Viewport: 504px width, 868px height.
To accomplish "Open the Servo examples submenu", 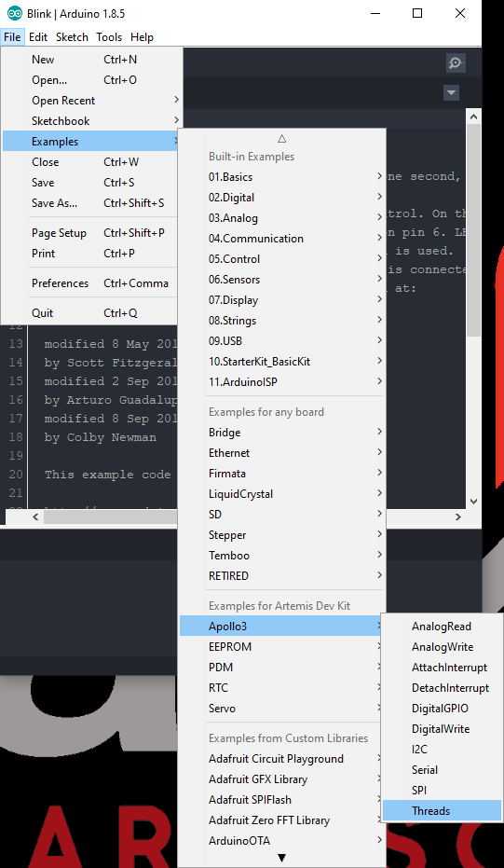I will coord(281,709).
